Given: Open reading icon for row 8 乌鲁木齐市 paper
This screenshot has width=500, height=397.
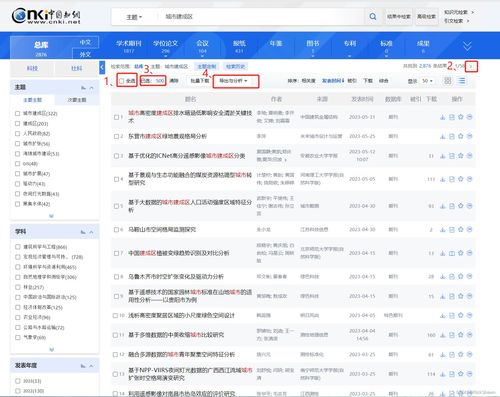Looking at the screenshot, I should (452, 276).
